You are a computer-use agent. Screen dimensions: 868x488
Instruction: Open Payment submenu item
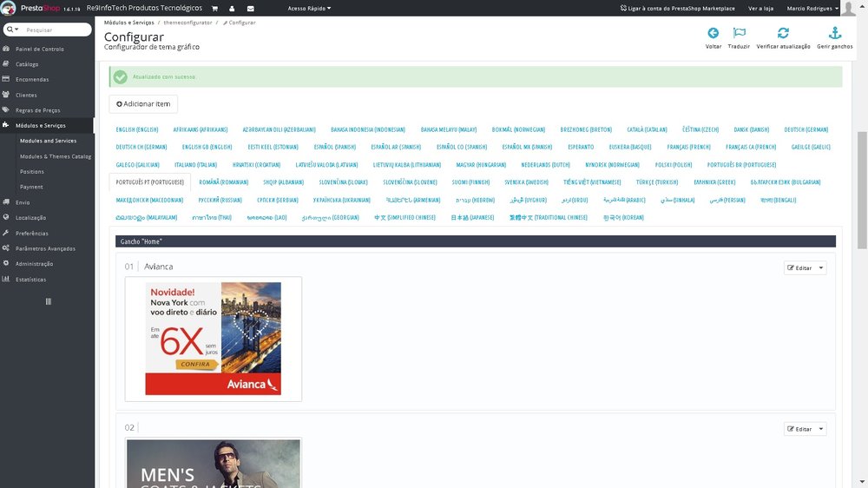[x=31, y=187]
